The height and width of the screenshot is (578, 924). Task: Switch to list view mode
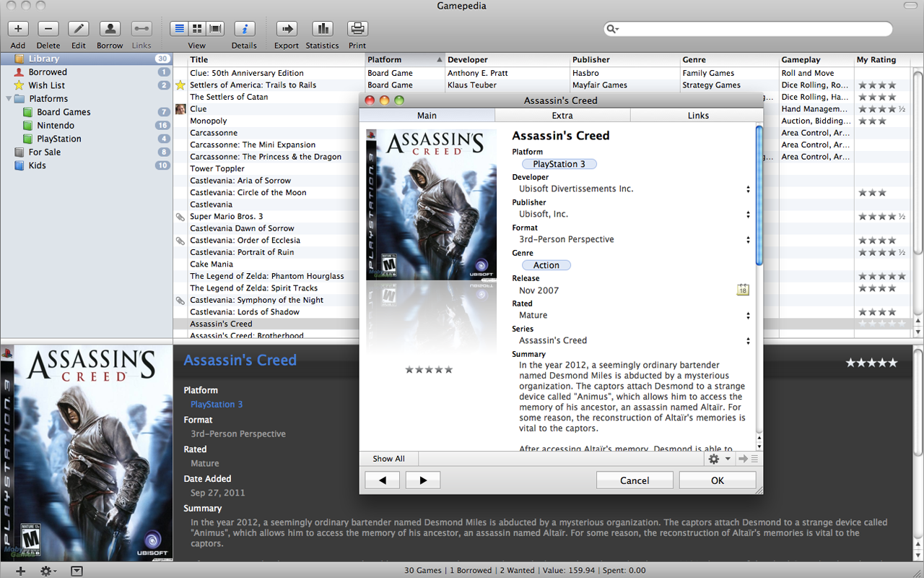[178, 29]
